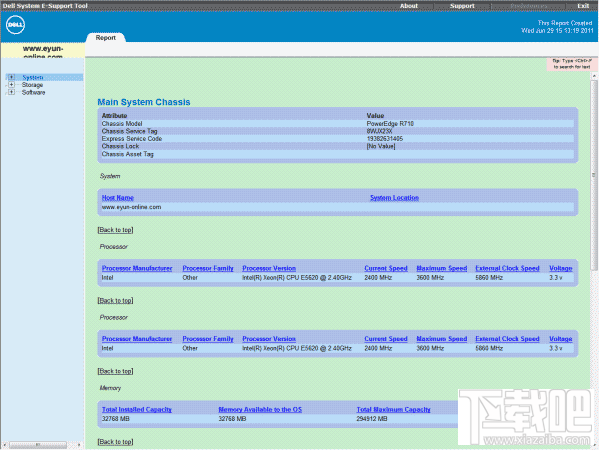Image resolution: width=599 pixels, height=450 pixels.
Task: Click the Express Service Code value 19382631405
Action: click(x=385, y=139)
